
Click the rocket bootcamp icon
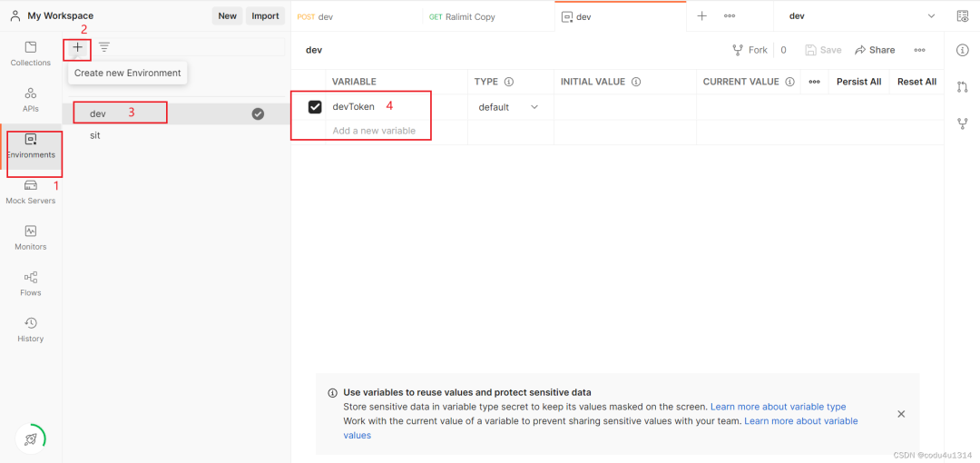tap(31, 439)
